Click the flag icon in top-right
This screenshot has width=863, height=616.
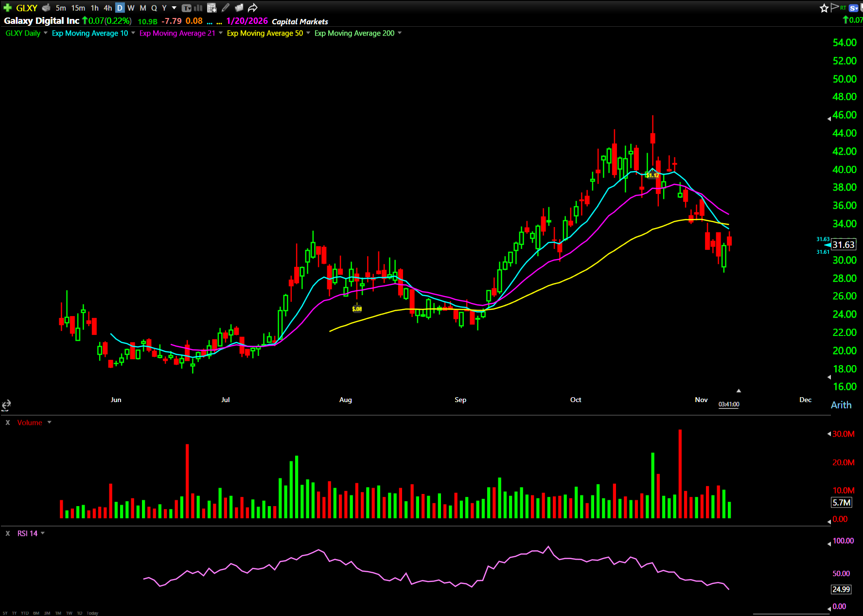835,7
